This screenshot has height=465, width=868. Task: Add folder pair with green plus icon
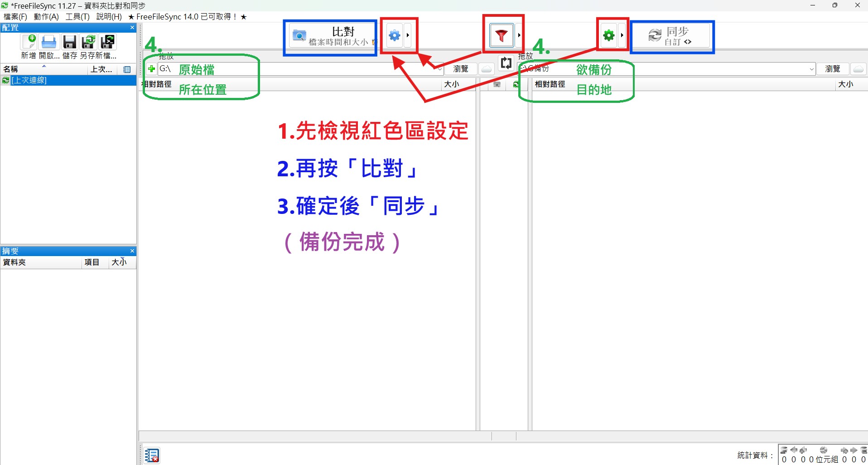point(152,69)
